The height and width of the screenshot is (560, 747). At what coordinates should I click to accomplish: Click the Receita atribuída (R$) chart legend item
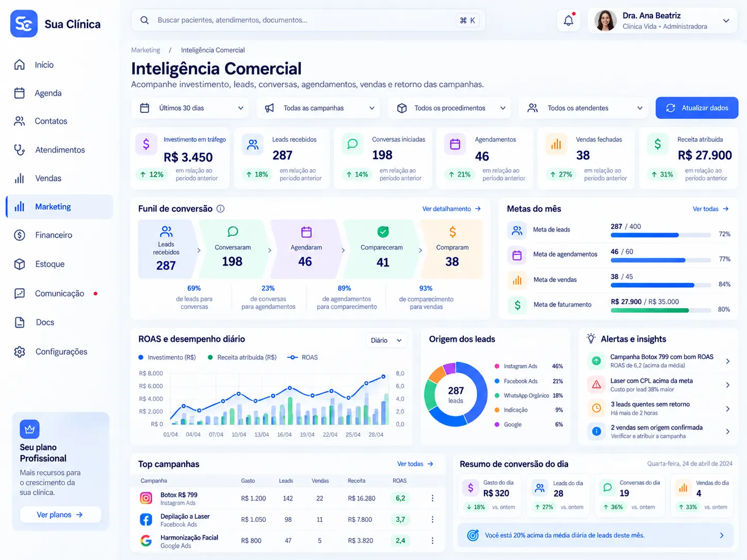click(242, 357)
